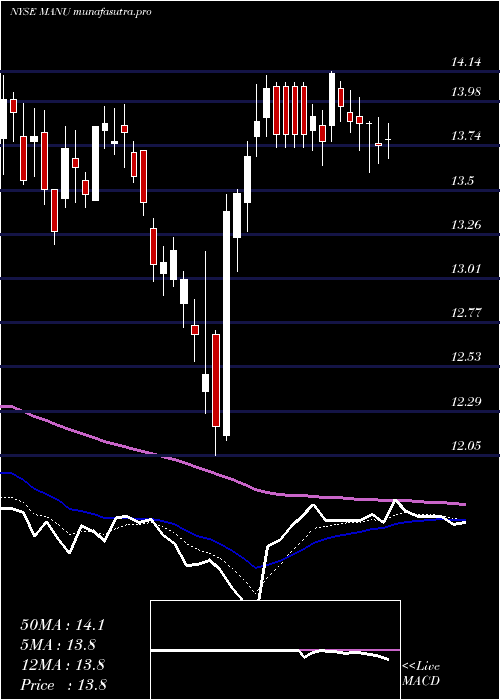Select the 12.29 price axis label
The width and height of the screenshot is (500, 700).
click(x=466, y=402)
